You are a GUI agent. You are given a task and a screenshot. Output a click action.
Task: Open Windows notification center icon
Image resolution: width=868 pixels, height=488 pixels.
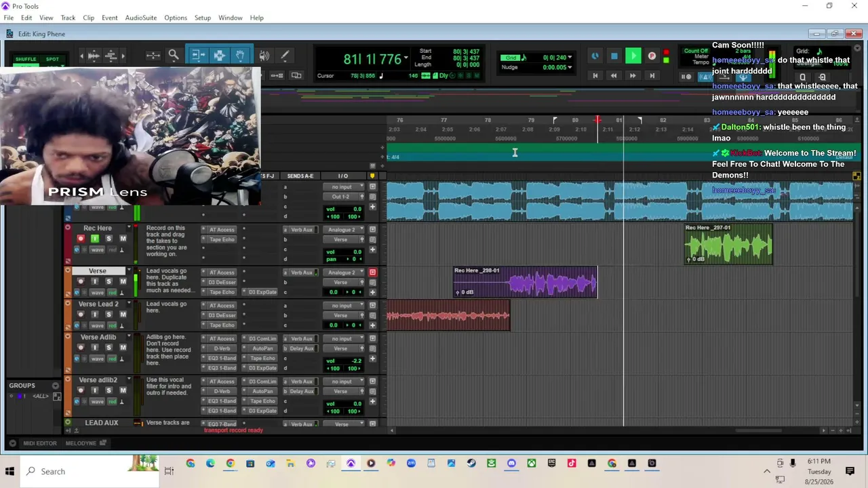click(850, 471)
